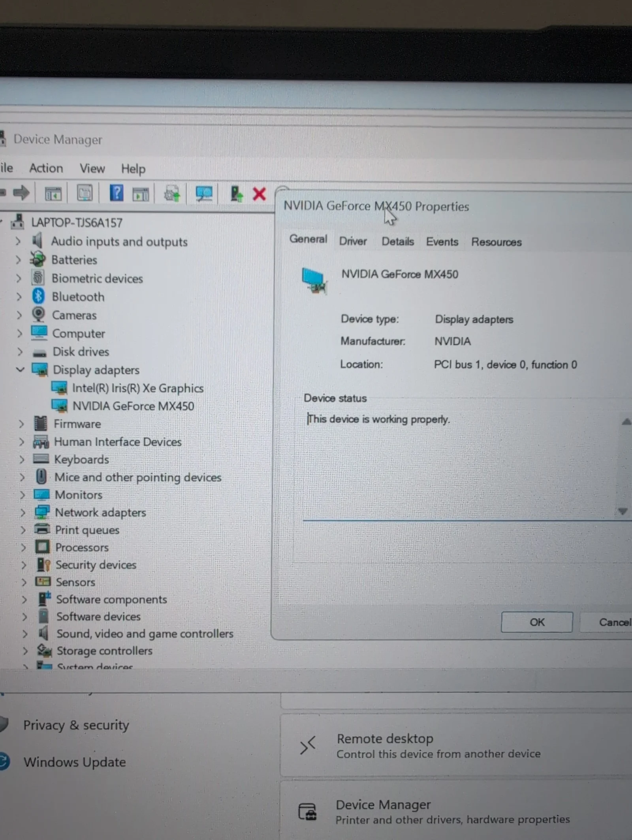Select the LAPTOP-TJS6A157 computer node
The height and width of the screenshot is (840, 632).
pos(77,223)
